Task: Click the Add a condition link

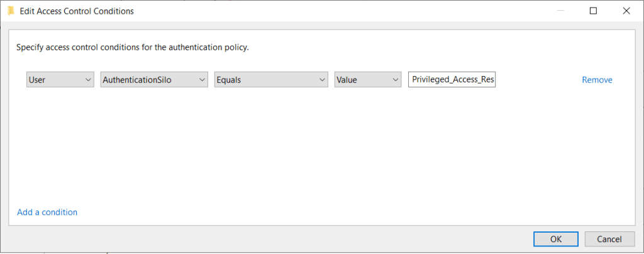Action: click(47, 213)
